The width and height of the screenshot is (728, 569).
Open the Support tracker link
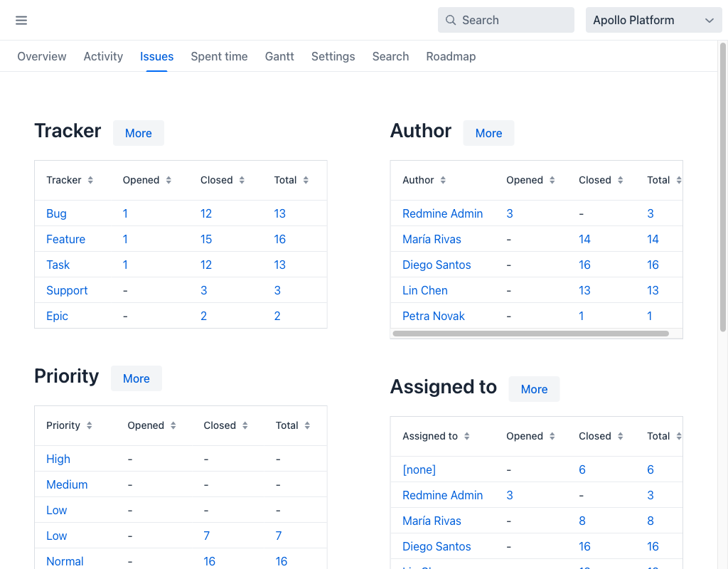[67, 290]
